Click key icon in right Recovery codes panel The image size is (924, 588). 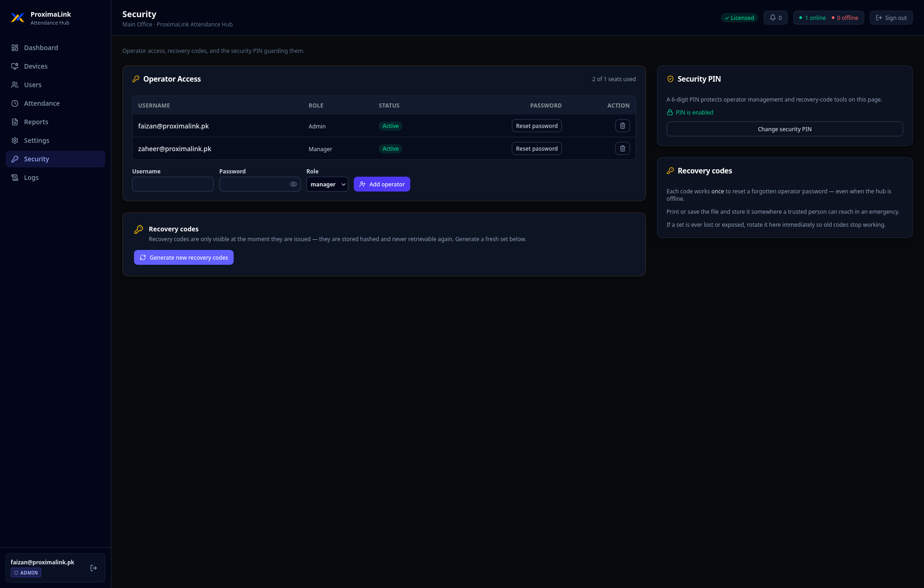coord(670,171)
